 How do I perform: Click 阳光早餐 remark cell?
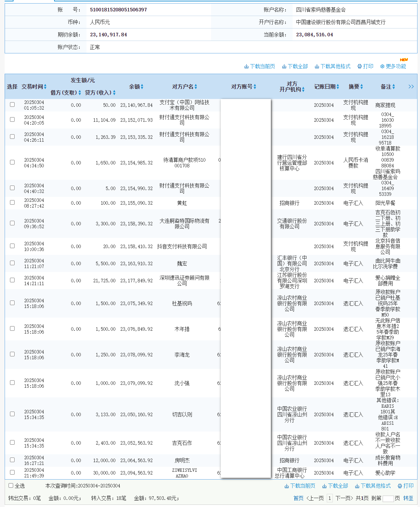click(385, 203)
